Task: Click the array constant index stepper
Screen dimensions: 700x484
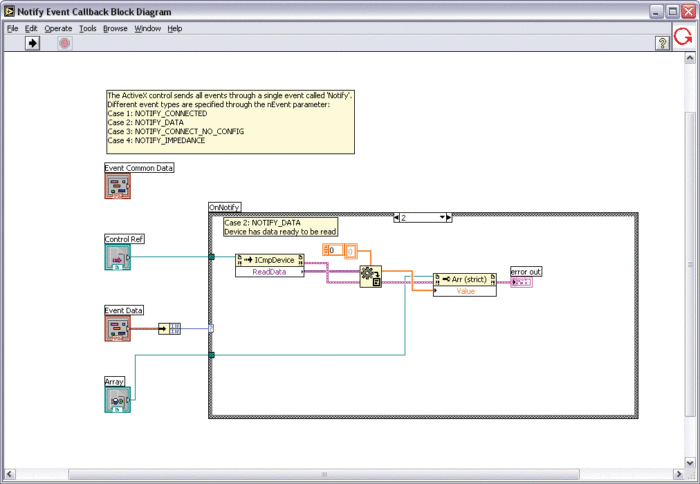Action: click(325, 250)
